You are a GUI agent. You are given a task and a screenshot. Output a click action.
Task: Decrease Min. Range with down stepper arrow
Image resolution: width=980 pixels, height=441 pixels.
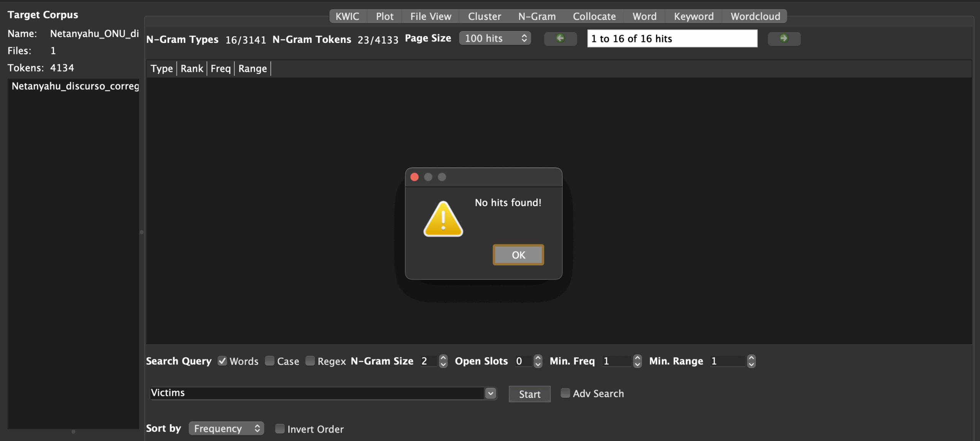point(751,365)
